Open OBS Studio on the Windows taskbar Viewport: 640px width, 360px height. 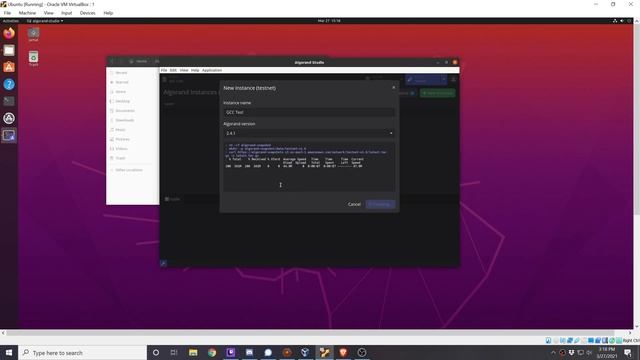click(362, 353)
